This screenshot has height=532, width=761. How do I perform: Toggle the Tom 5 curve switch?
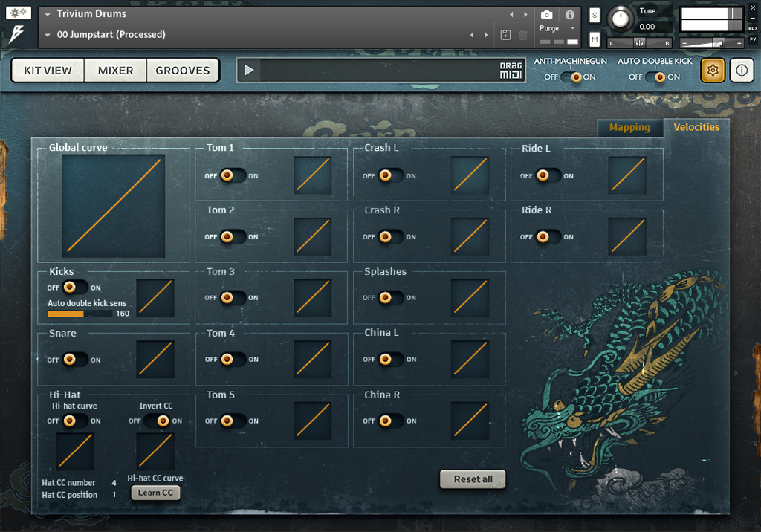[x=233, y=421]
